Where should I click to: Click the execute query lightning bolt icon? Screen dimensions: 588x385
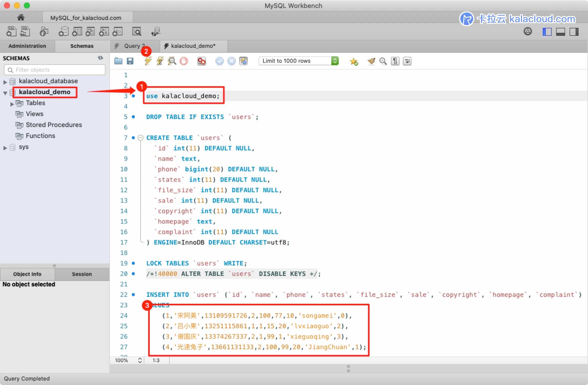(148, 61)
